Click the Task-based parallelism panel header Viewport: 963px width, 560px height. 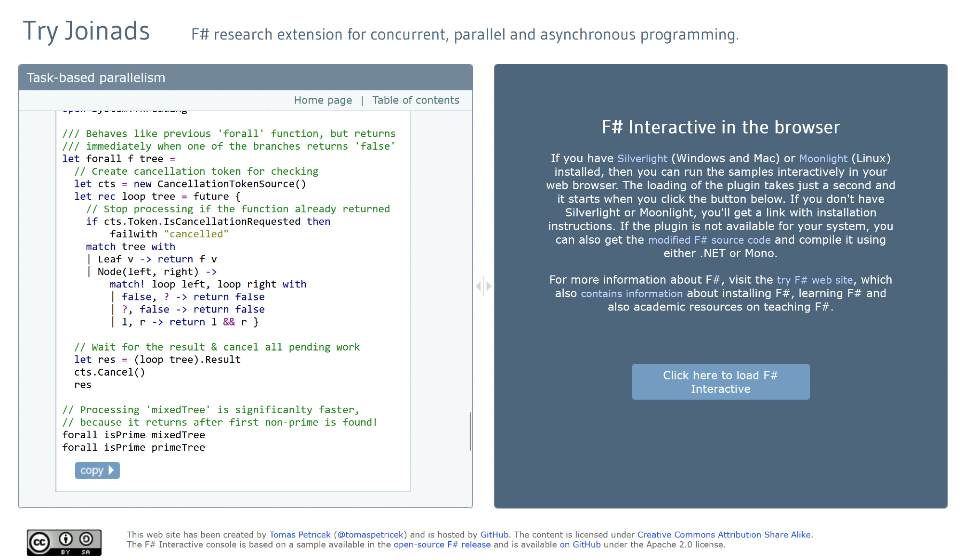click(96, 78)
